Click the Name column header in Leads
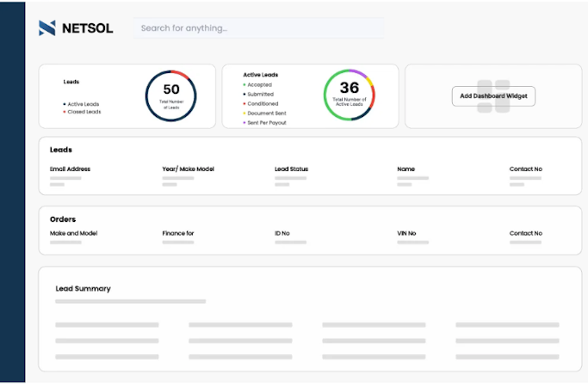588x387 pixels. click(x=405, y=169)
